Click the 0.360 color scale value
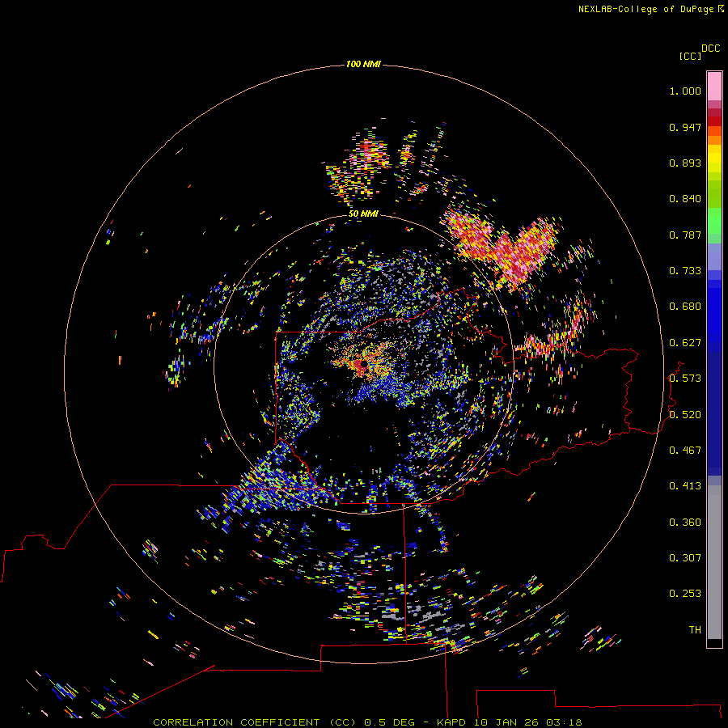 685,523
